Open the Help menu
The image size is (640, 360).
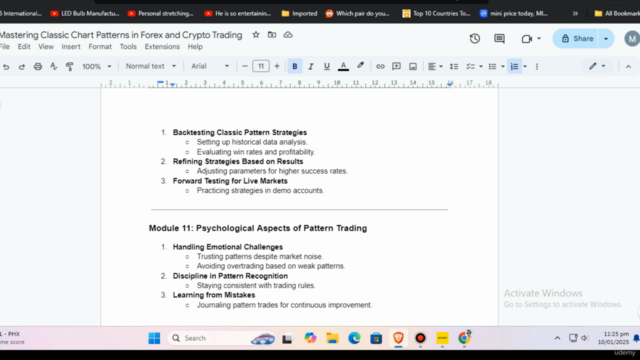pos(195,47)
